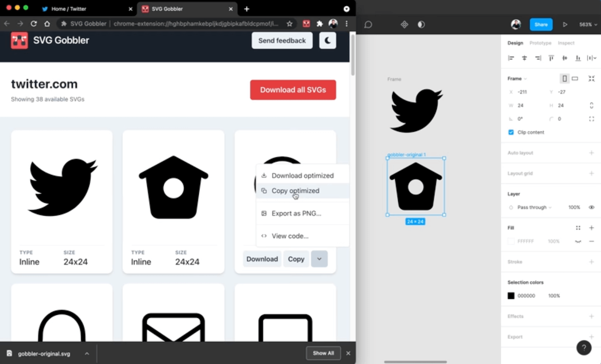601x364 pixels.
Task: Switch to Home / Twitter browser tab
Action: [86, 9]
